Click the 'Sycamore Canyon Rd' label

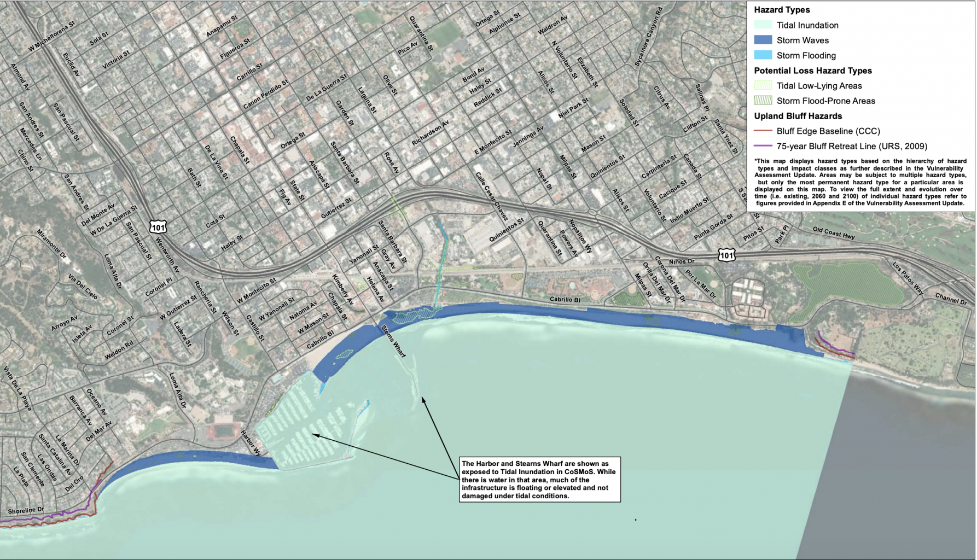click(x=649, y=37)
